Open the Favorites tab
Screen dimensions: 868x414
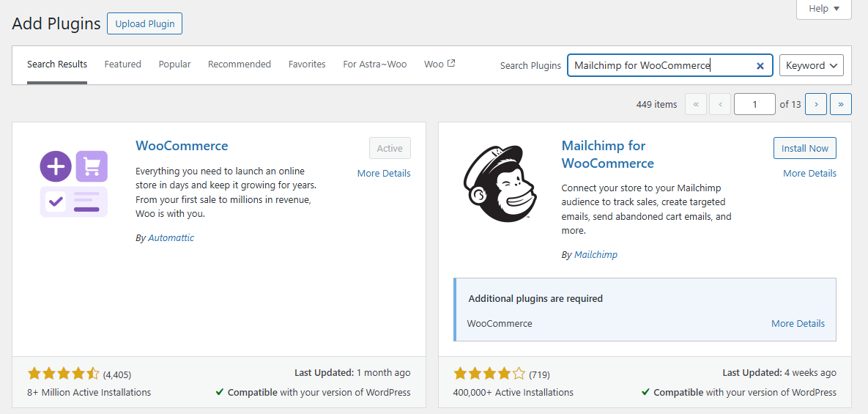307,64
